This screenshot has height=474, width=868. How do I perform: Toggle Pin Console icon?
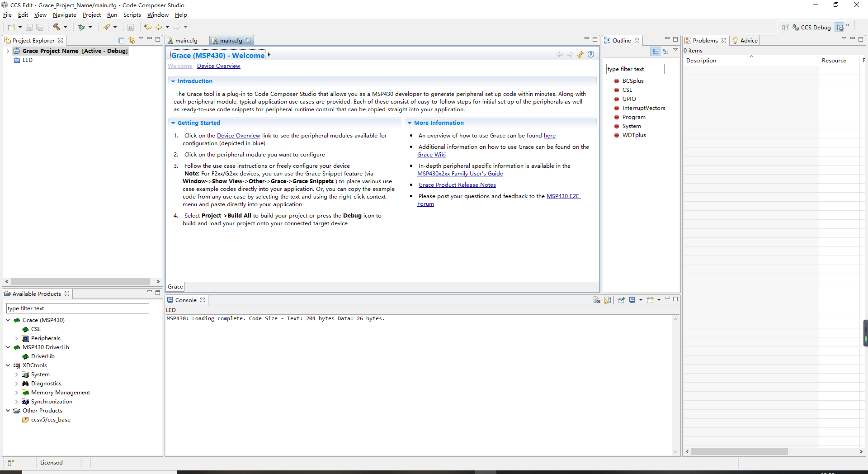tap(621, 300)
